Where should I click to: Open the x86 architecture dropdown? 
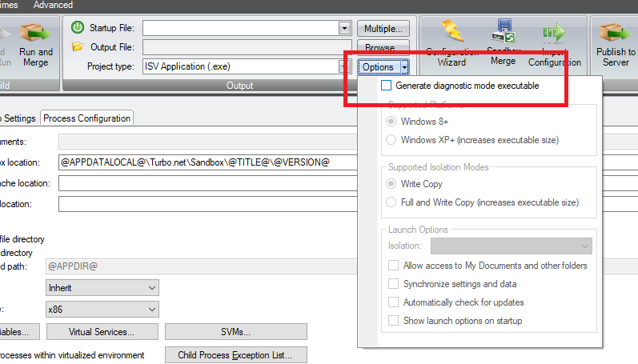tap(102, 310)
